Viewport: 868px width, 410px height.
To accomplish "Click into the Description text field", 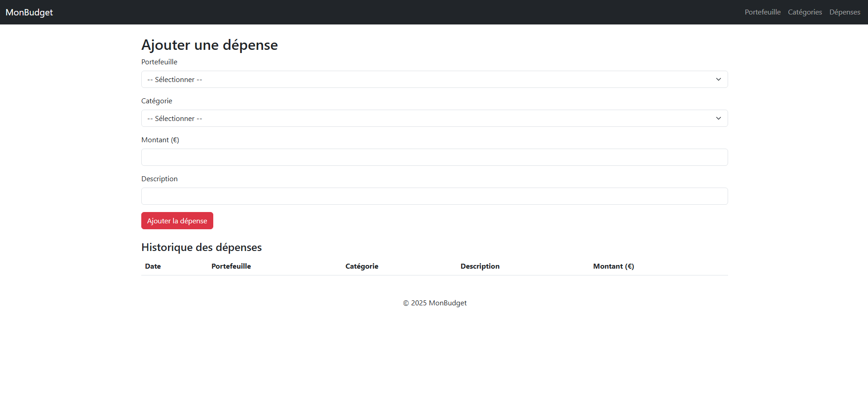I will click(x=434, y=196).
